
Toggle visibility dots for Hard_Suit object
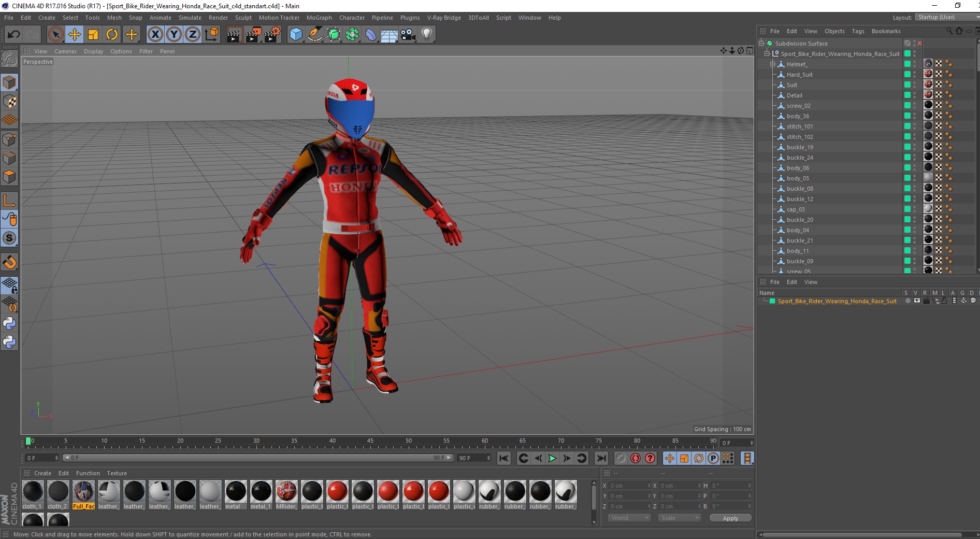click(x=915, y=75)
